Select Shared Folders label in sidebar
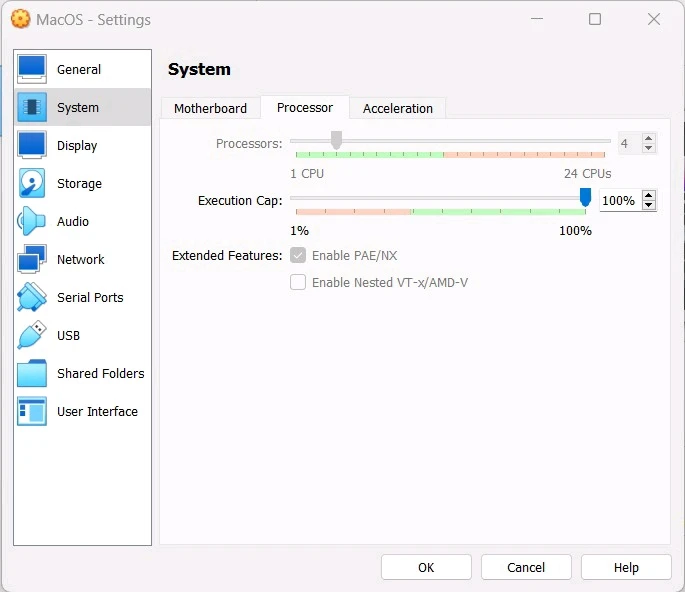685x592 pixels. click(x=100, y=374)
